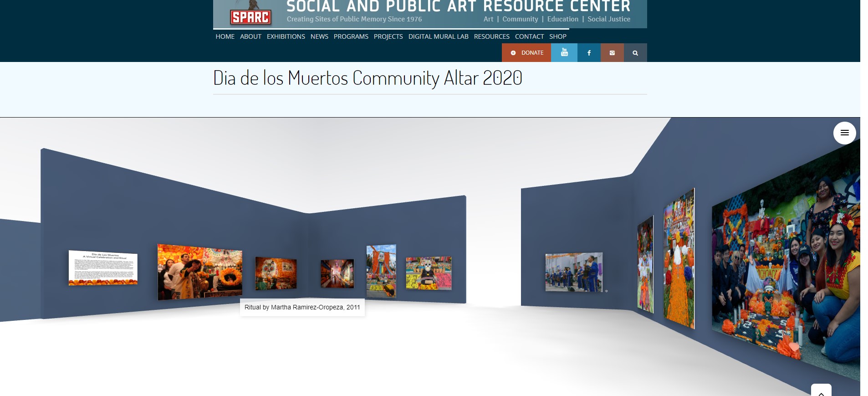Open the Facebook page icon

[x=589, y=53]
